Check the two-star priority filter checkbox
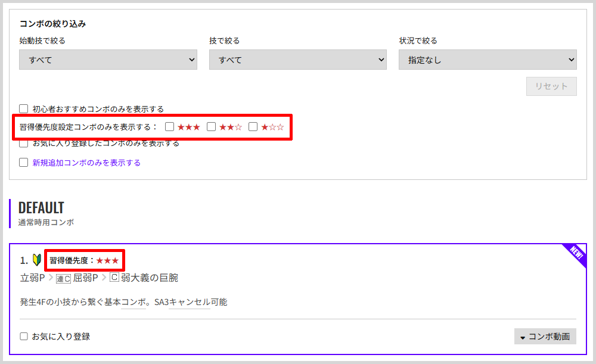 tap(212, 126)
